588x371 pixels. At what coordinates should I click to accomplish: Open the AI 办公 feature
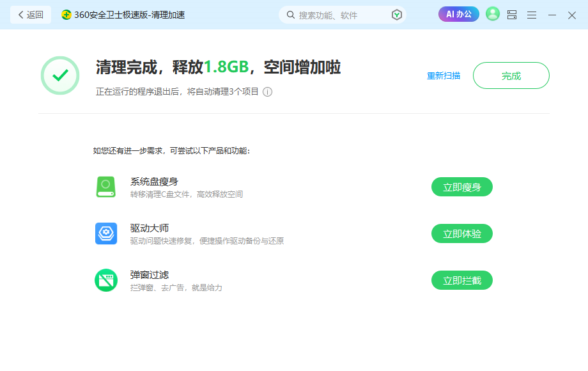(x=458, y=13)
